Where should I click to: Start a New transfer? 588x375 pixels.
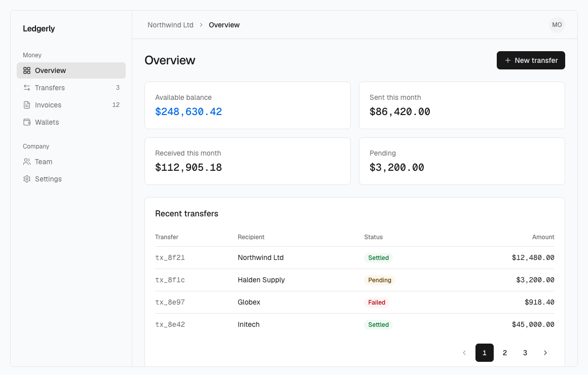531,60
